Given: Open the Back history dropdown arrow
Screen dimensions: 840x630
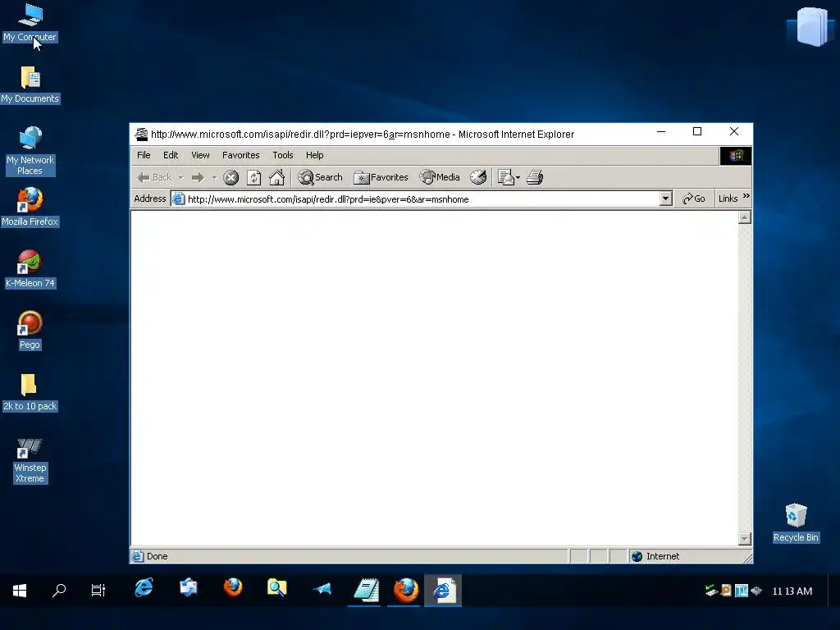Looking at the screenshot, I should [x=180, y=177].
